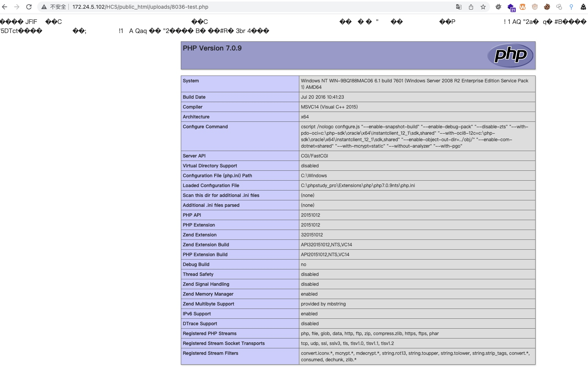Select the 'Thread Safety' row label

pos(198,274)
